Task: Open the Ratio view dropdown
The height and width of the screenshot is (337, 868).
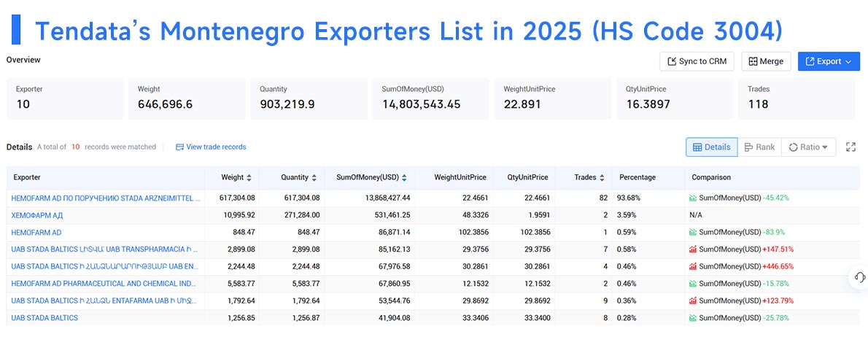Action: (808, 147)
